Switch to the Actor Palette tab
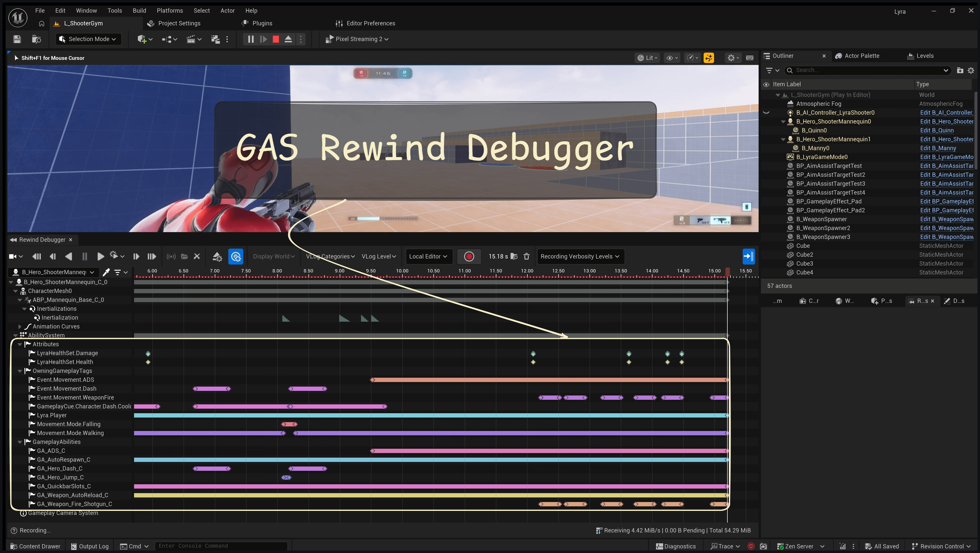Image resolution: width=980 pixels, height=553 pixels. pyautogui.click(x=858, y=56)
